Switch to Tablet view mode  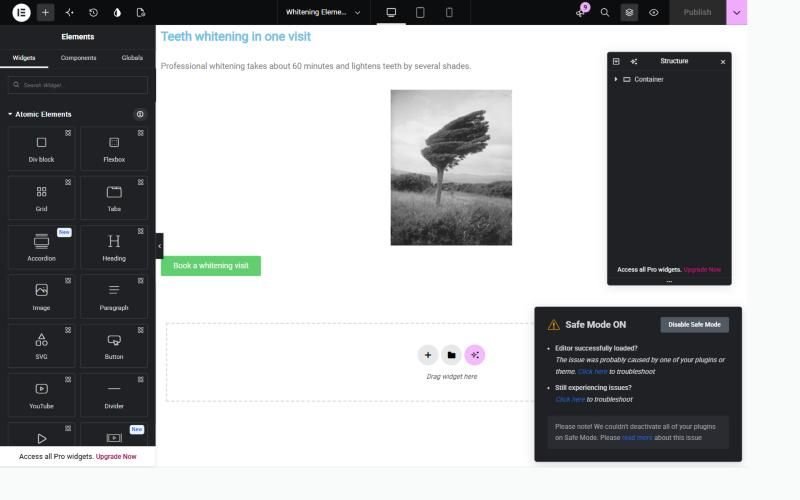420,12
